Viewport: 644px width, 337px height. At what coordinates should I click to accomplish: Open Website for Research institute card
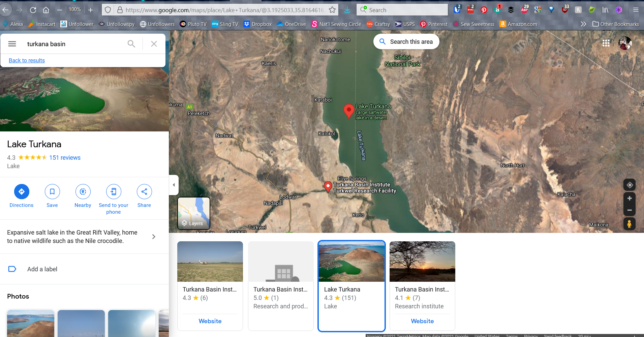[x=422, y=321]
